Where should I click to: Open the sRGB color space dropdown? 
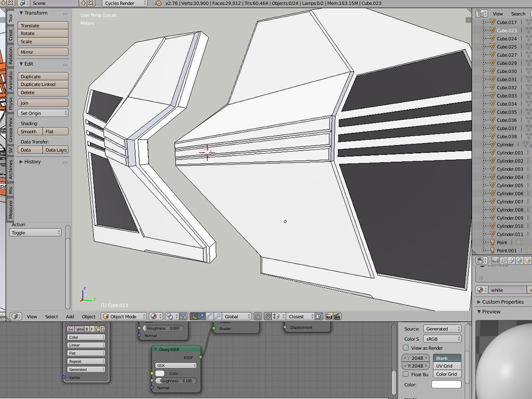tap(442, 339)
